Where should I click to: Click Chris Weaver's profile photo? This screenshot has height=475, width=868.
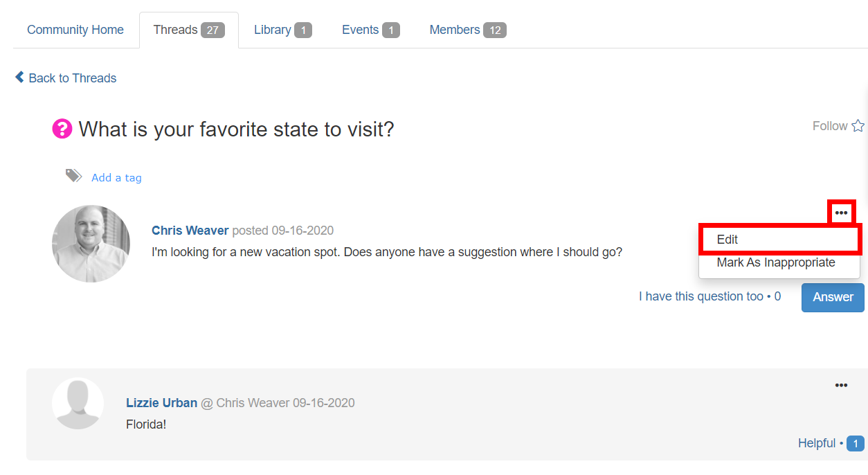(91, 244)
